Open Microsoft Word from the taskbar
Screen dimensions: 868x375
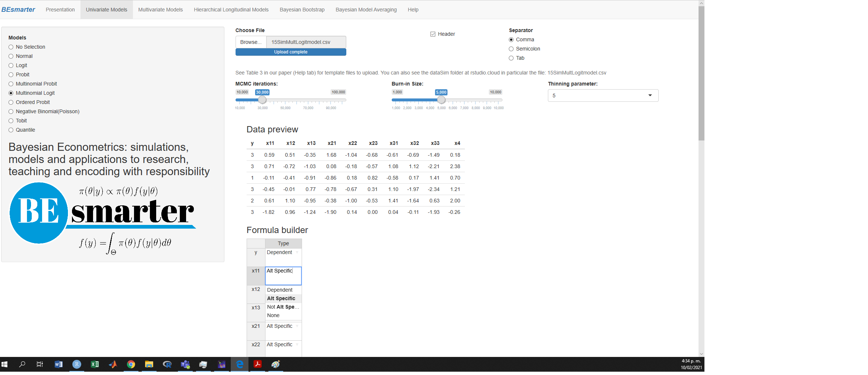pyautogui.click(x=58, y=364)
